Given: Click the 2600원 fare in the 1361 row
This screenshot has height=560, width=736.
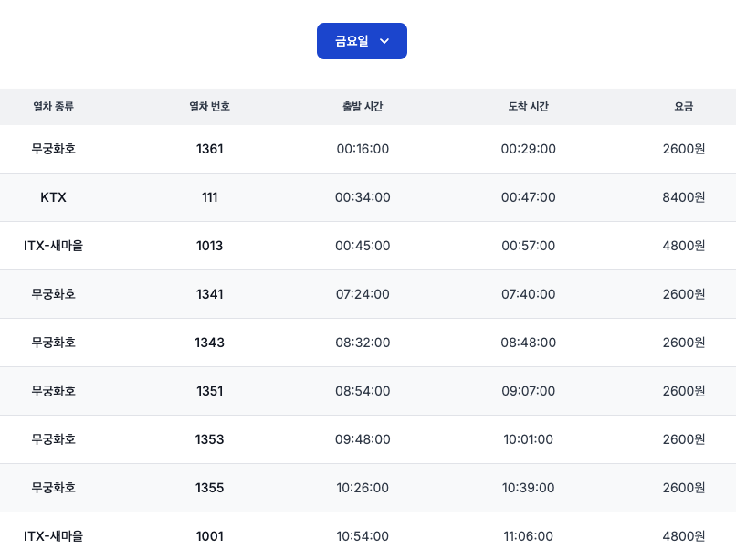Looking at the screenshot, I should pyautogui.click(x=684, y=149).
